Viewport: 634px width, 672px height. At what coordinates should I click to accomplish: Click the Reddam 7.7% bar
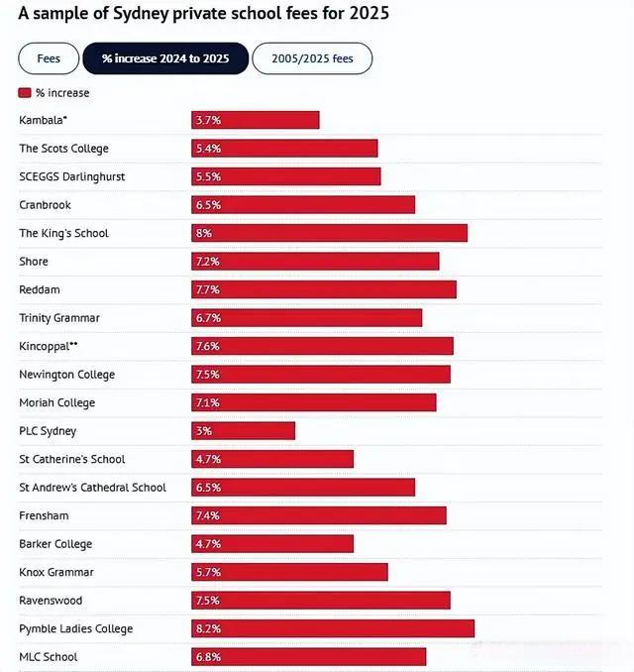[324, 289]
